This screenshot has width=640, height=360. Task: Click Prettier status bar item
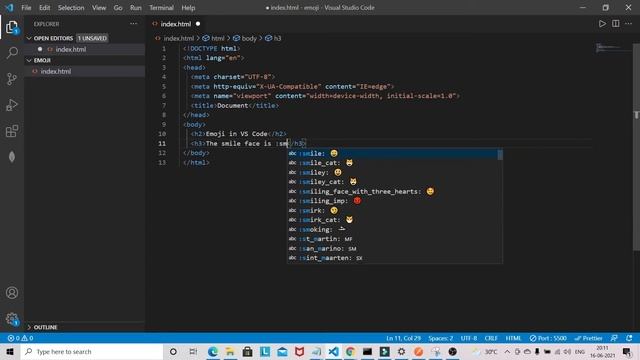588,338
